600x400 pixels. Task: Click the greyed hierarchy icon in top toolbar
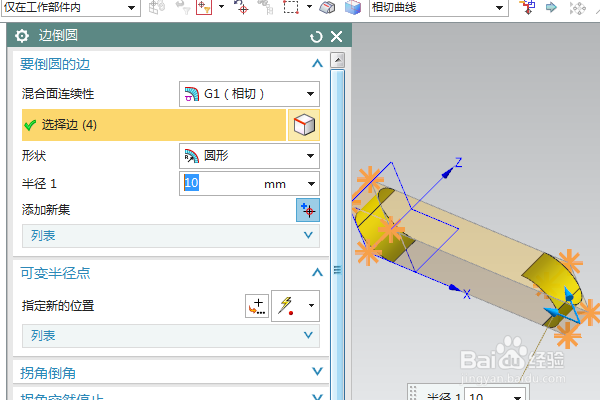point(265,7)
